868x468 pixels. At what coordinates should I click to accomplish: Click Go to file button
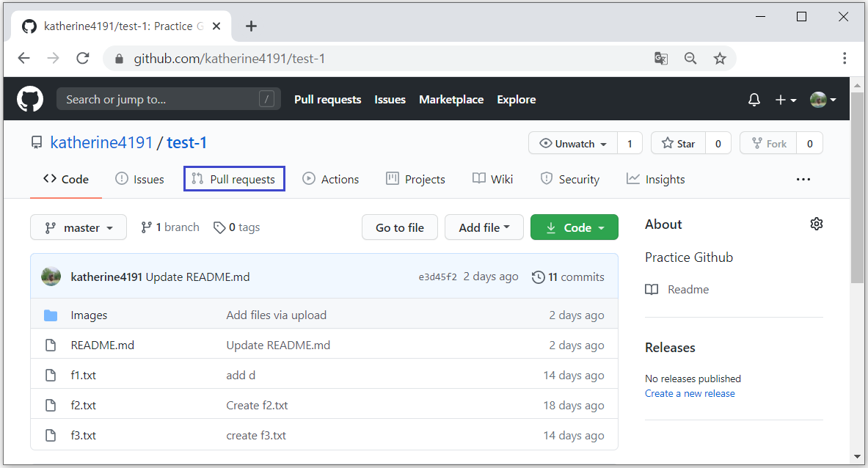point(400,227)
